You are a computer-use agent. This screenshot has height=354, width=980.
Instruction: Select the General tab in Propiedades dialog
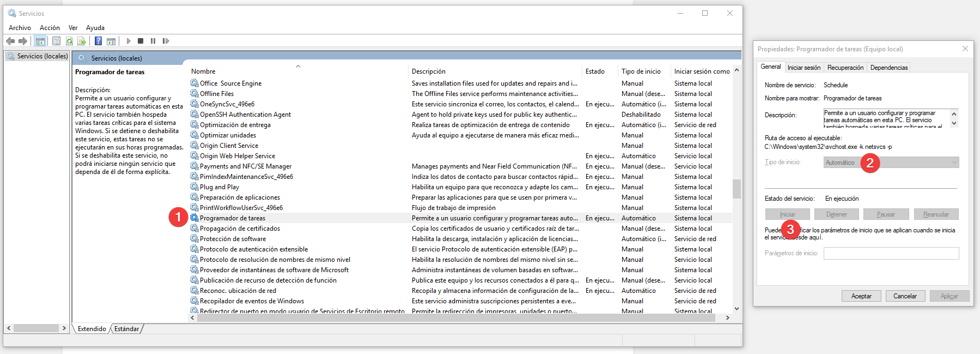point(770,67)
